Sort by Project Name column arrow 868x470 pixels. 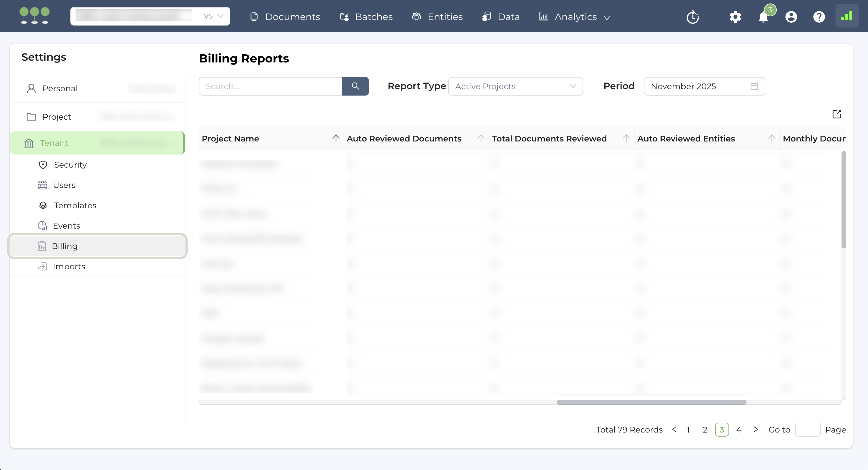pyautogui.click(x=336, y=138)
